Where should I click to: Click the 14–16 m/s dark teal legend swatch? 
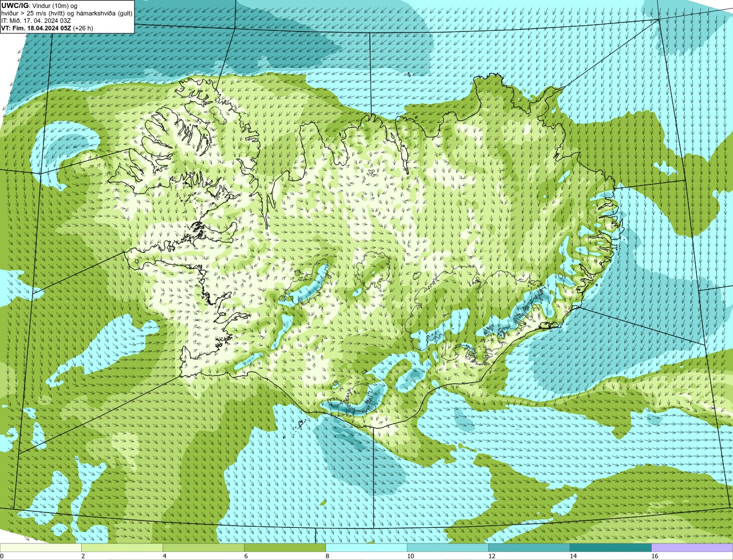coord(610,547)
